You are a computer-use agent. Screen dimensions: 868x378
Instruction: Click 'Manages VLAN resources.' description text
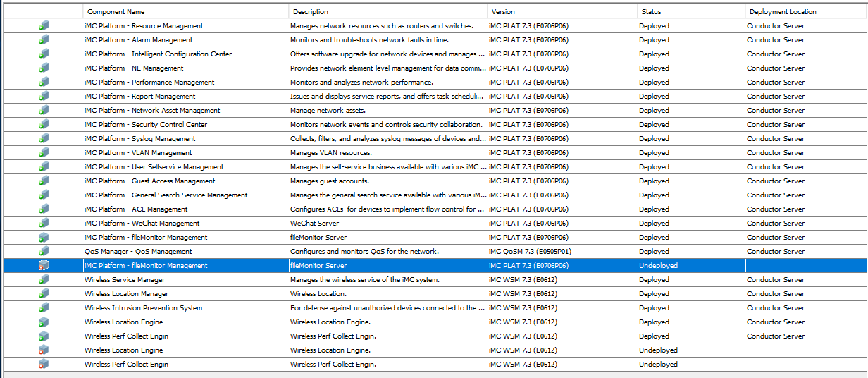(331, 153)
